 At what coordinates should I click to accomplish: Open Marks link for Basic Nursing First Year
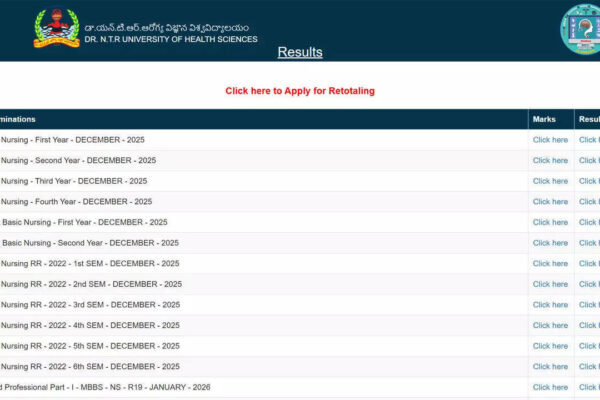550,222
